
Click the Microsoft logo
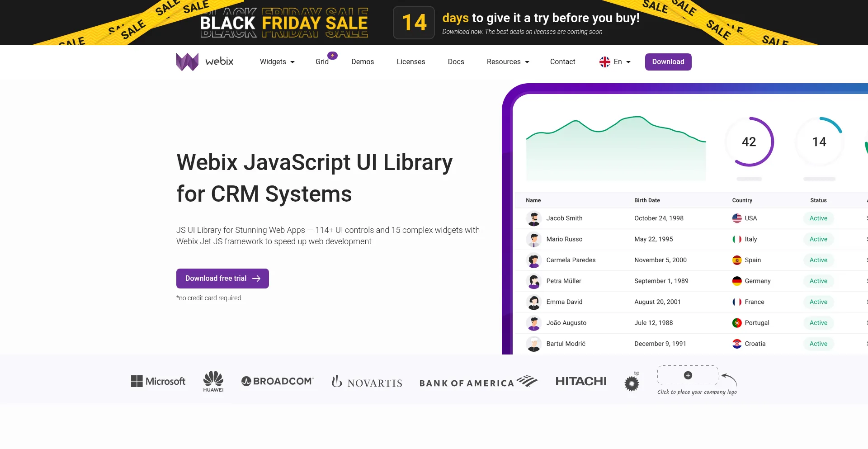pyautogui.click(x=158, y=381)
